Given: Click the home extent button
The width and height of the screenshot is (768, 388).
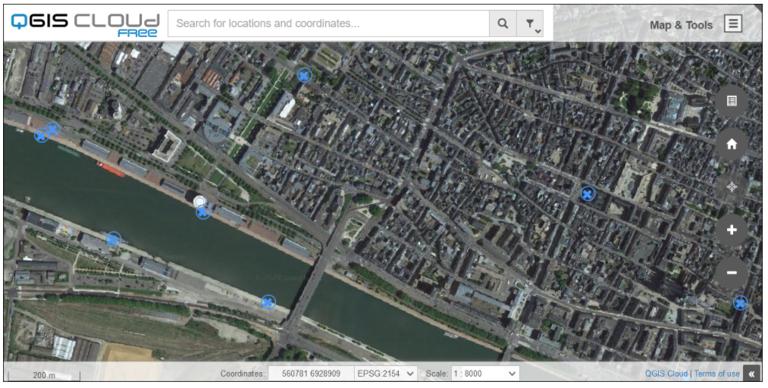Looking at the screenshot, I should pyautogui.click(x=731, y=144).
